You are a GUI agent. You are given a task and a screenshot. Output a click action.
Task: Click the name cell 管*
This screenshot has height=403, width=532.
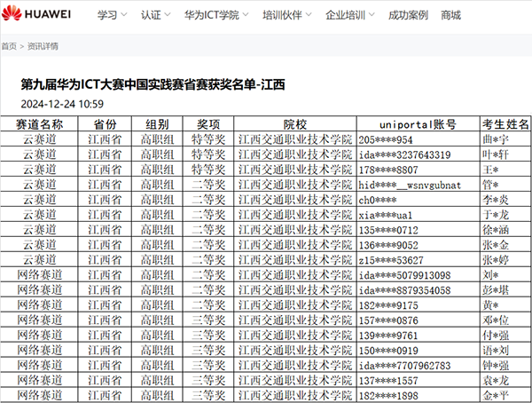coord(505,185)
